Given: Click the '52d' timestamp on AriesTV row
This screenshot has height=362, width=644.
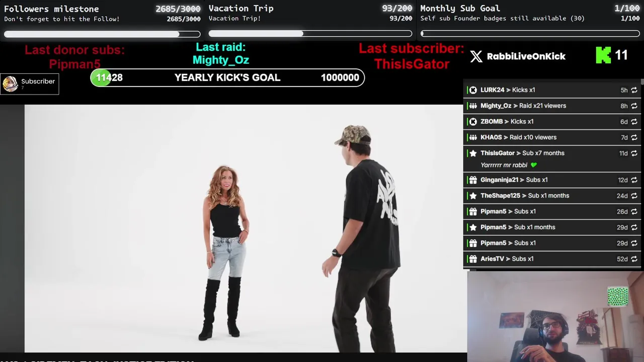Looking at the screenshot, I should (x=622, y=259).
